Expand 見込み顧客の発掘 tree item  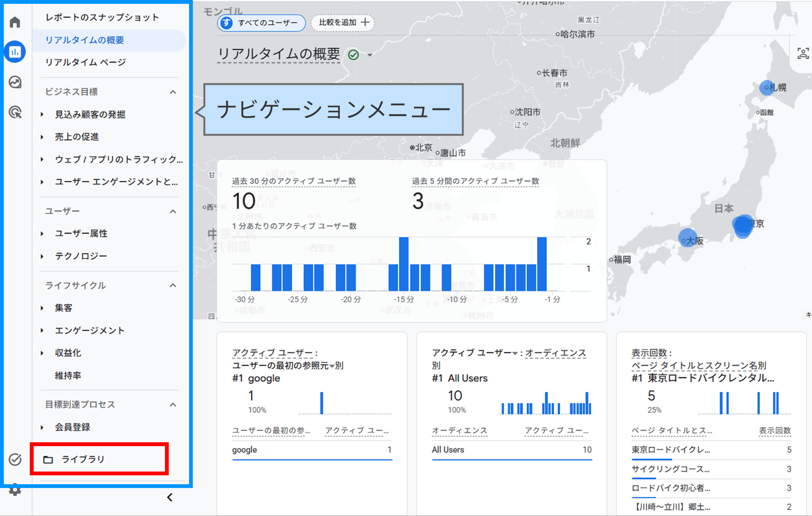tap(42, 114)
